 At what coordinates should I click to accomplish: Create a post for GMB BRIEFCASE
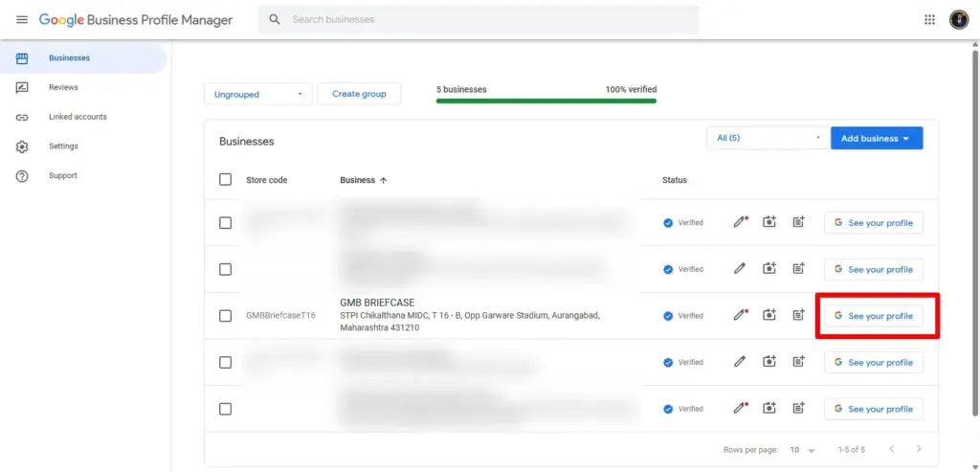(799, 316)
